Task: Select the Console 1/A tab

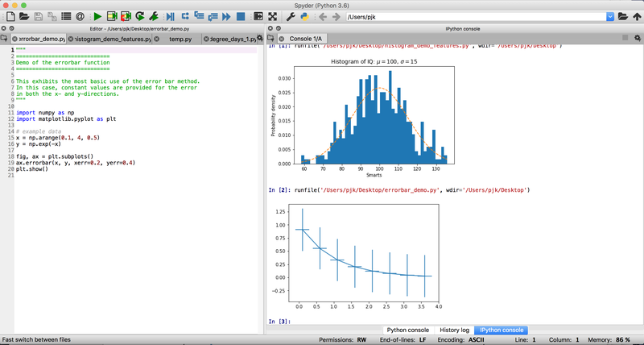Action: coord(306,39)
